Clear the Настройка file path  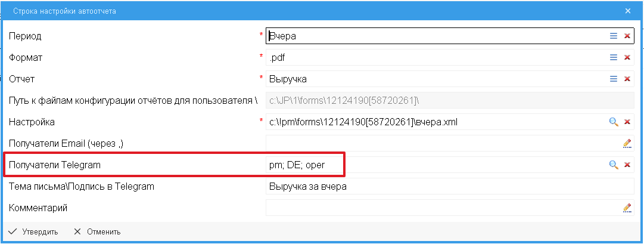pyautogui.click(x=627, y=122)
